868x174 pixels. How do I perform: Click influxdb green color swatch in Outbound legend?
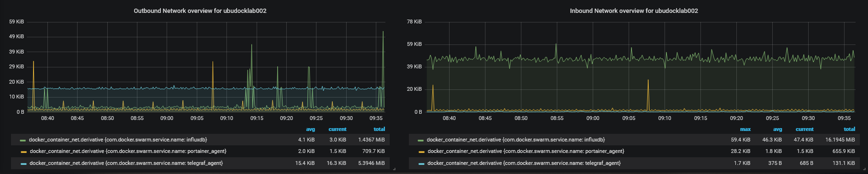click(x=23, y=140)
